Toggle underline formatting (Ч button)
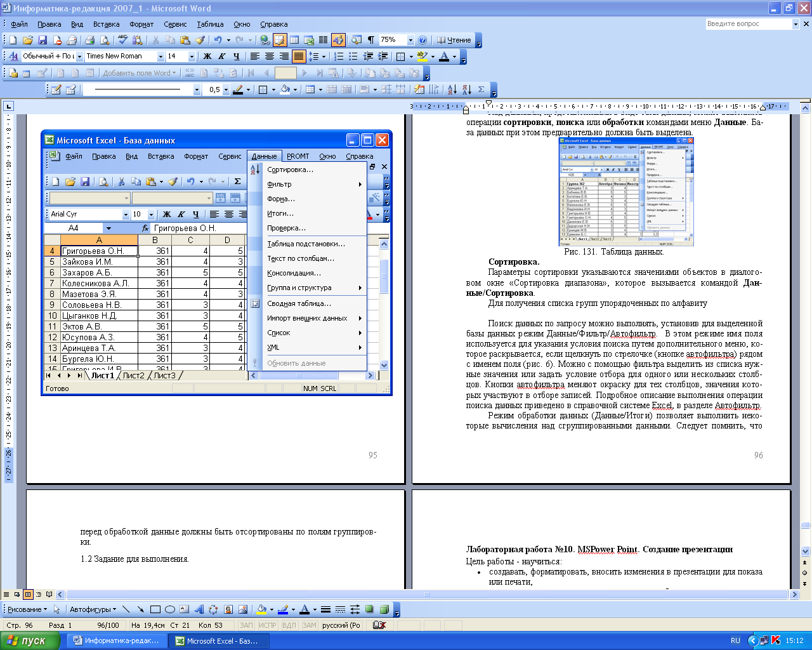Screen dimensions: 812x650 [237, 56]
